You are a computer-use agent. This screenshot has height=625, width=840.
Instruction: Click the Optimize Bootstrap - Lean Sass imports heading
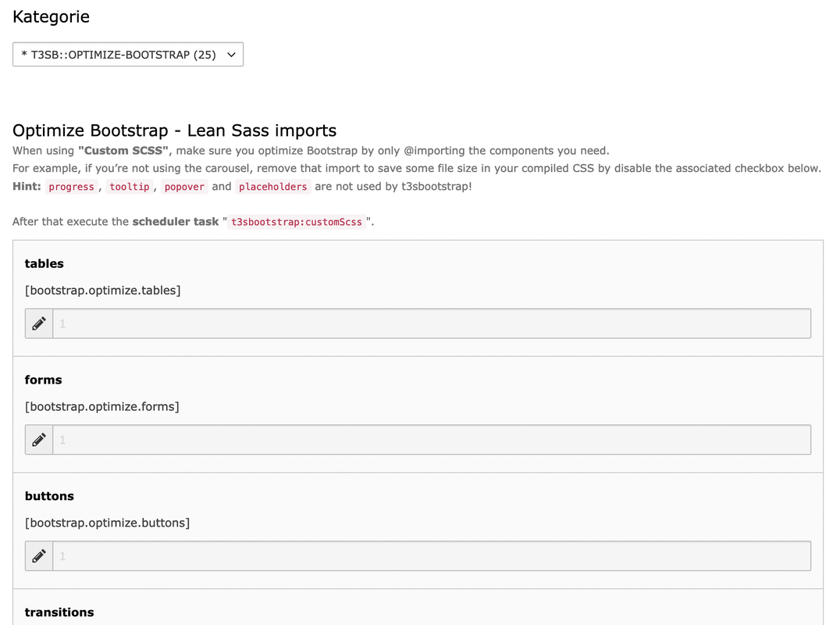coord(175,130)
